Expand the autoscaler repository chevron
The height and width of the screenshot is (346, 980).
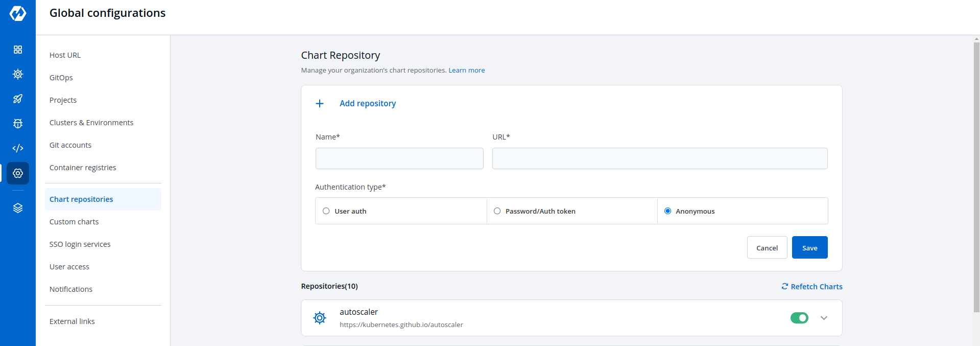pyautogui.click(x=824, y=318)
